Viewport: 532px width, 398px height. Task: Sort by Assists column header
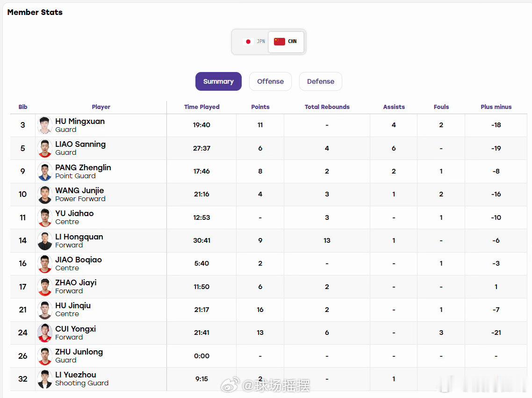click(x=394, y=107)
